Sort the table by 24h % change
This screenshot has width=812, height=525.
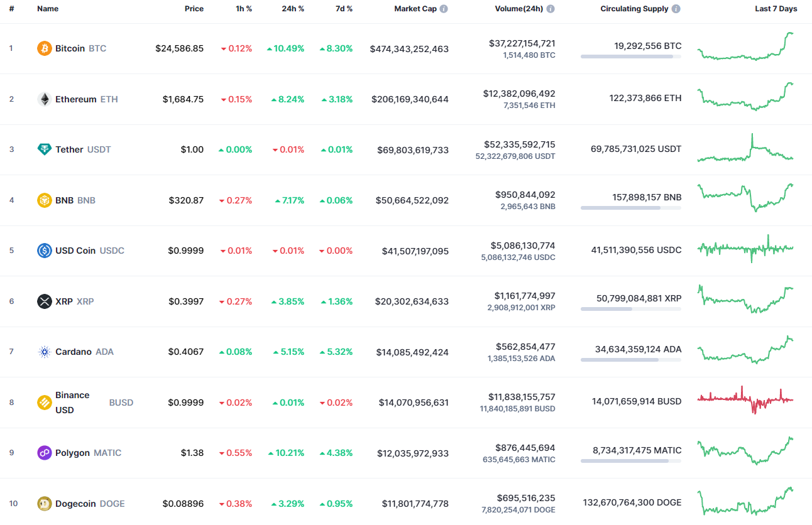point(293,8)
